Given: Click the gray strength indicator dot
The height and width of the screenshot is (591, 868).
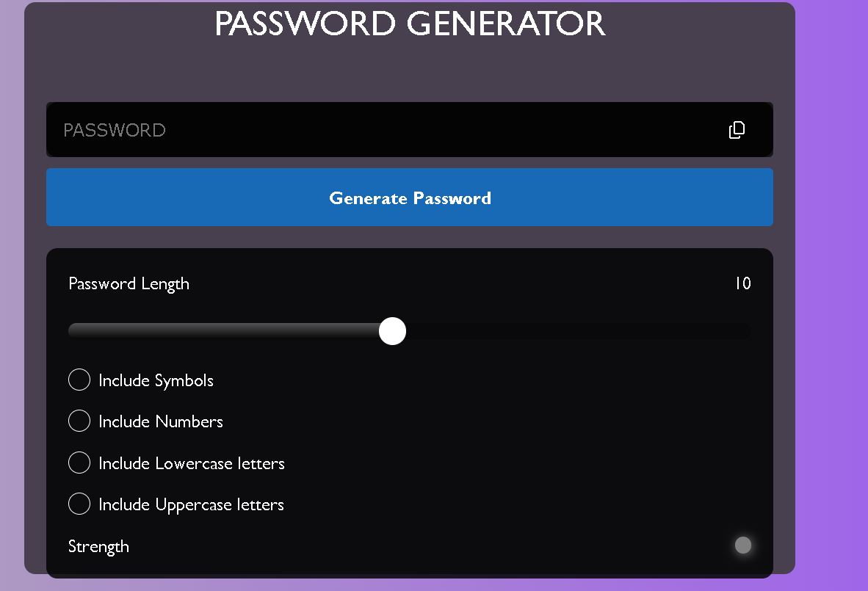Looking at the screenshot, I should pos(743,545).
